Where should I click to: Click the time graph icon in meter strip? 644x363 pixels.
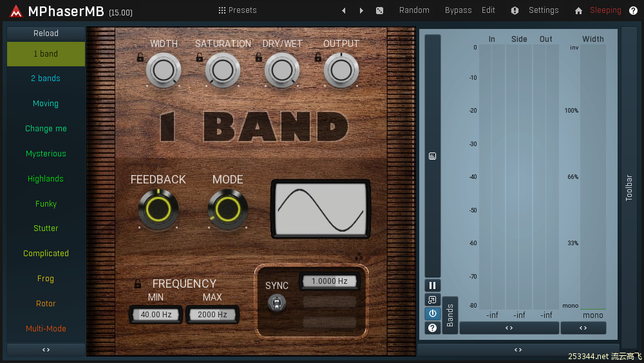[433, 156]
